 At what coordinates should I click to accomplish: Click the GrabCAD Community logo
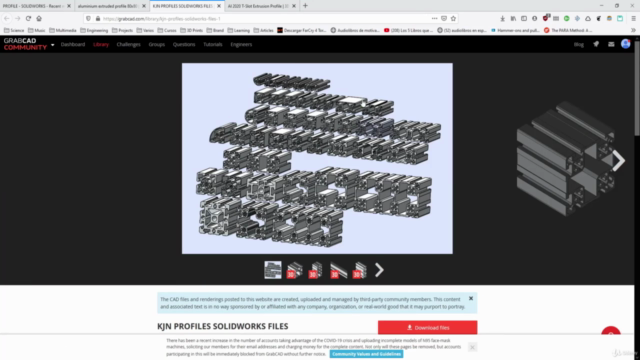pyautogui.click(x=25, y=44)
